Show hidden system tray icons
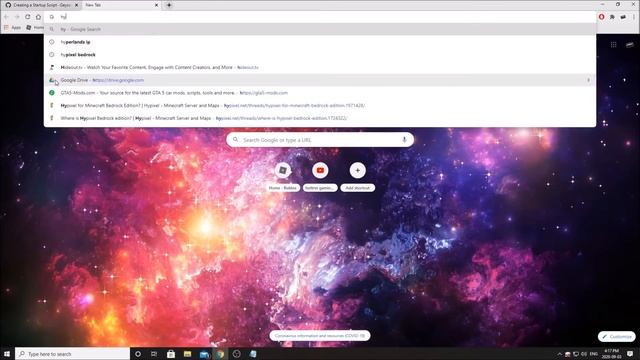 pyautogui.click(x=560, y=354)
